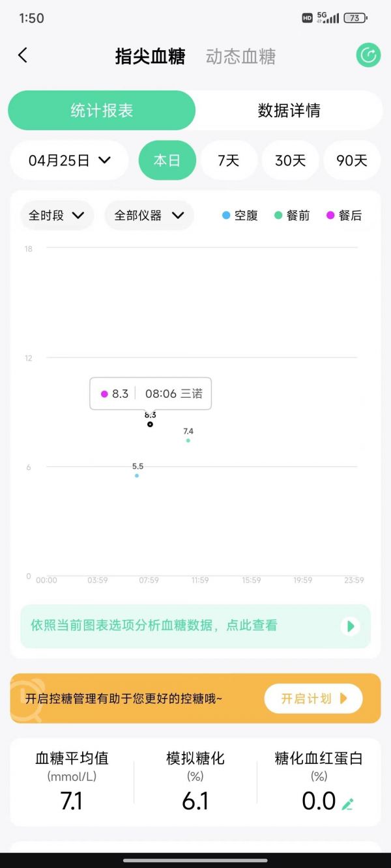Expand the 全部仪器 device dropdown
The image size is (391, 868).
(x=149, y=216)
